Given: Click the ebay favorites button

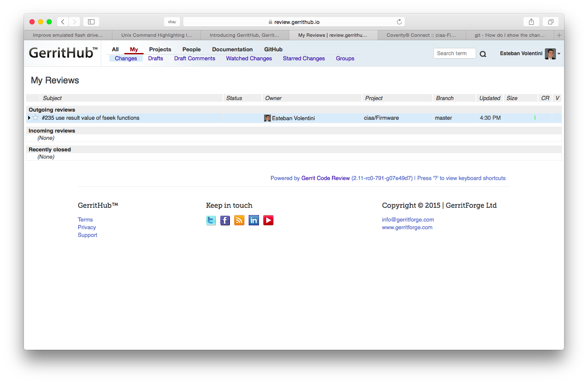Looking at the screenshot, I should pos(172,22).
